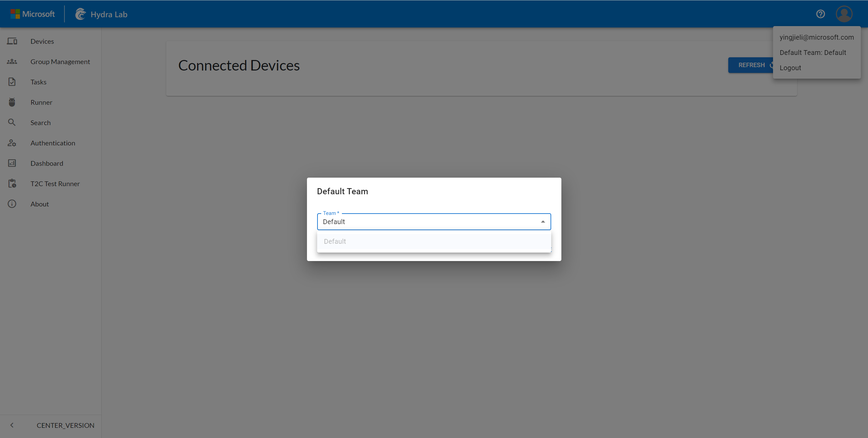Click the Hydra Lab logo

[x=81, y=14]
